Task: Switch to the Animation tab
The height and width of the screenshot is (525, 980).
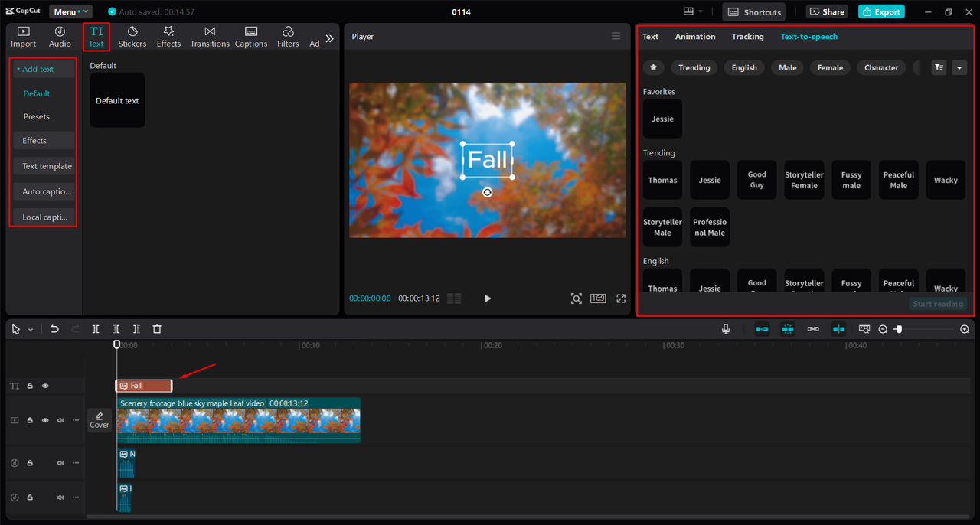Action: click(x=695, y=37)
